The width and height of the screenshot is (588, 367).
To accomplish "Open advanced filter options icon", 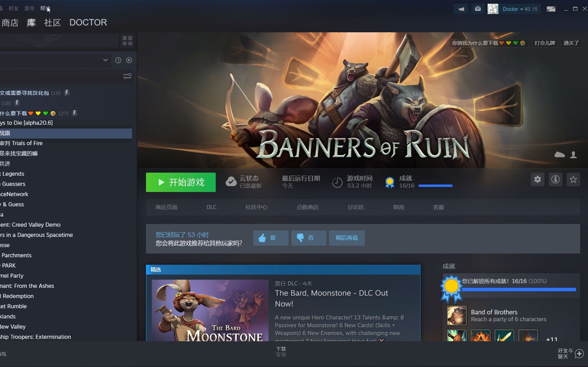I will [x=127, y=76].
